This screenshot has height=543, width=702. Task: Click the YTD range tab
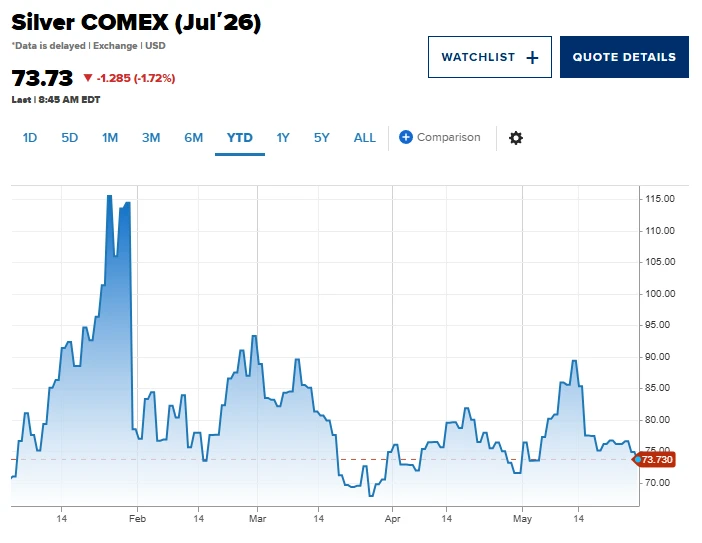[240, 137]
